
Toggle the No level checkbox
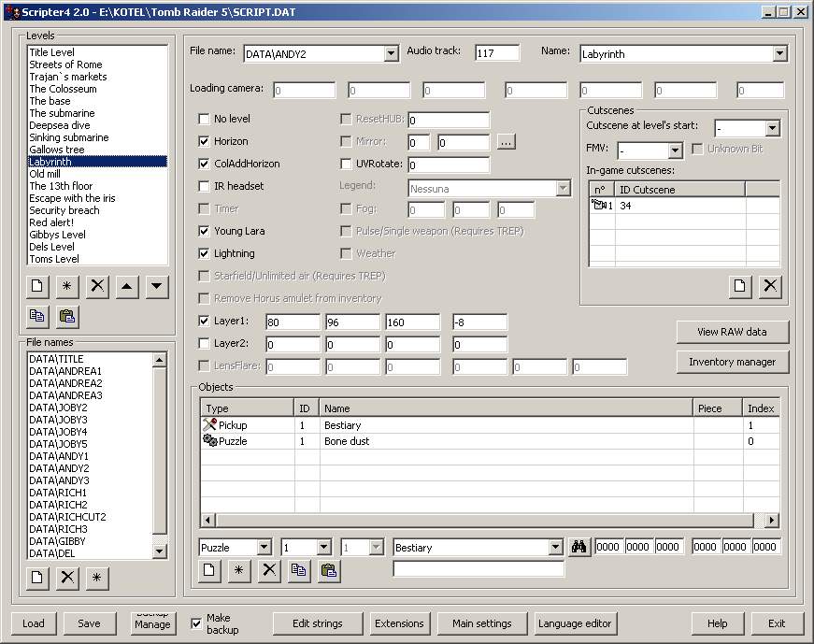pos(204,119)
